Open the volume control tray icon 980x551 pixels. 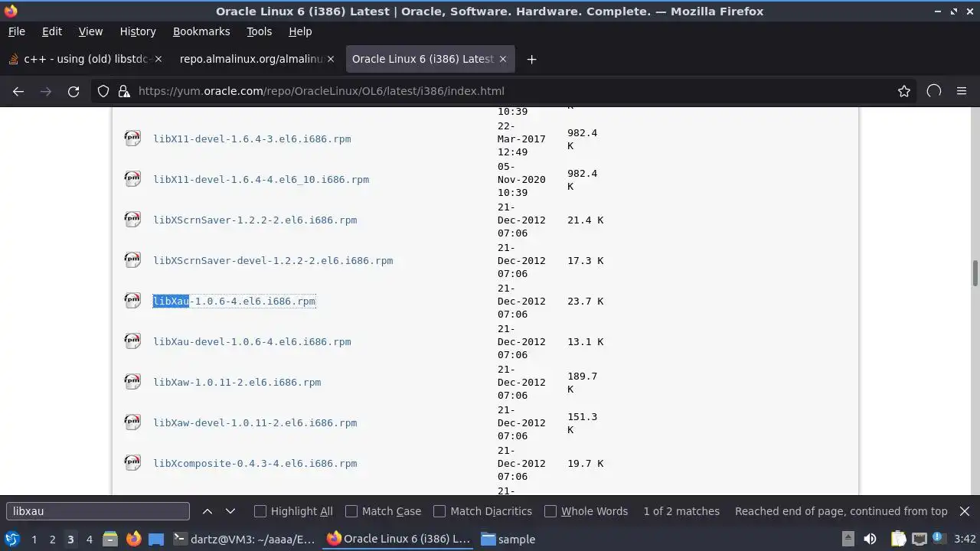870,539
